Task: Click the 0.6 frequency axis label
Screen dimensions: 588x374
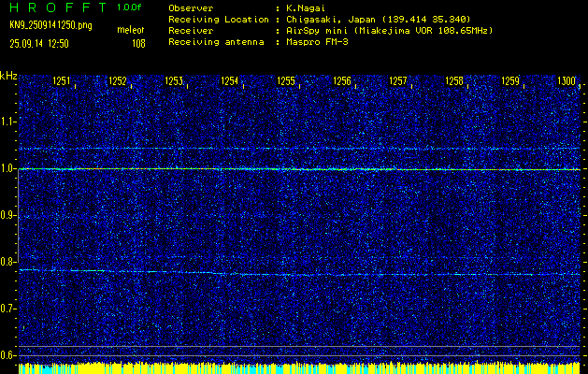Action: 7,355
